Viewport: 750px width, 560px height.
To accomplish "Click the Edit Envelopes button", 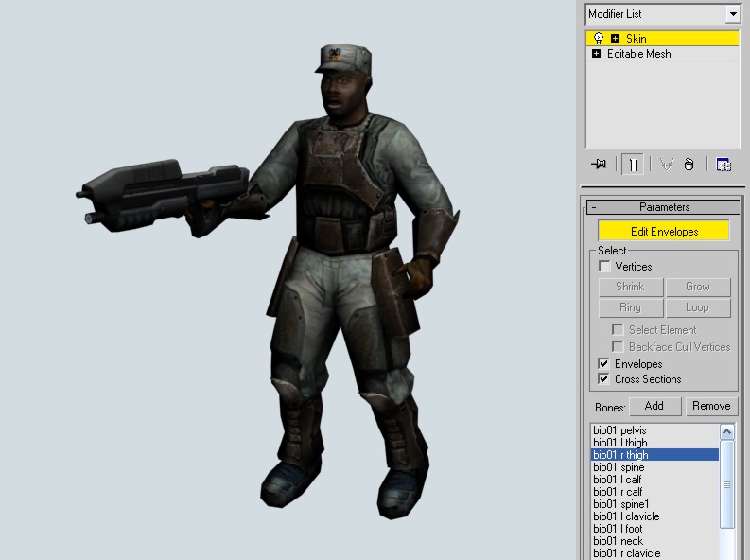I will [664, 232].
